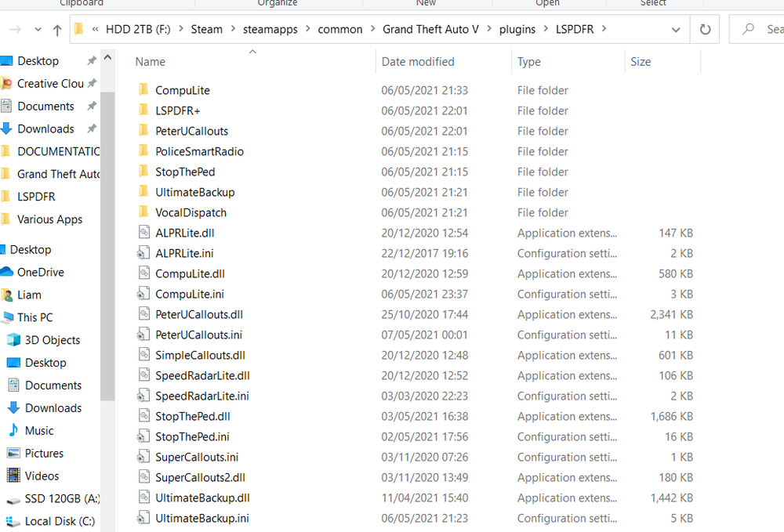This screenshot has width=784, height=532.
Task: Expand chevron after Steam in breadcrumb
Action: pyautogui.click(x=233, y=29)
